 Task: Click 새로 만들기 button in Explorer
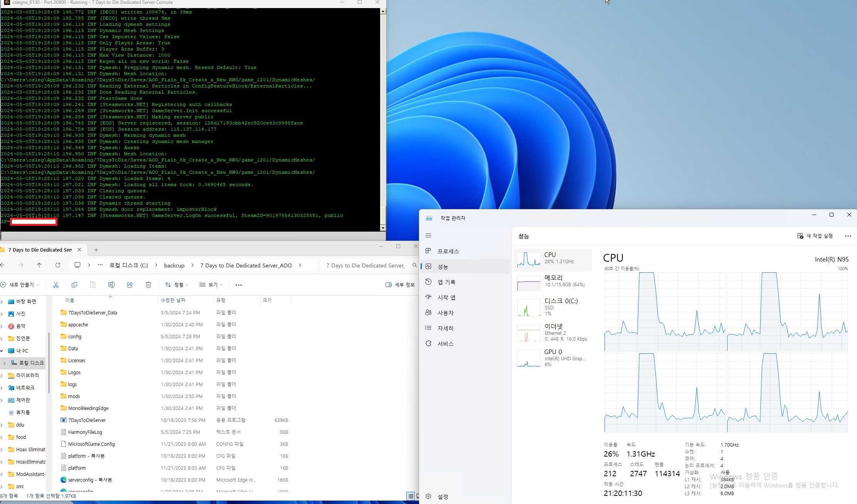[20, 285]
